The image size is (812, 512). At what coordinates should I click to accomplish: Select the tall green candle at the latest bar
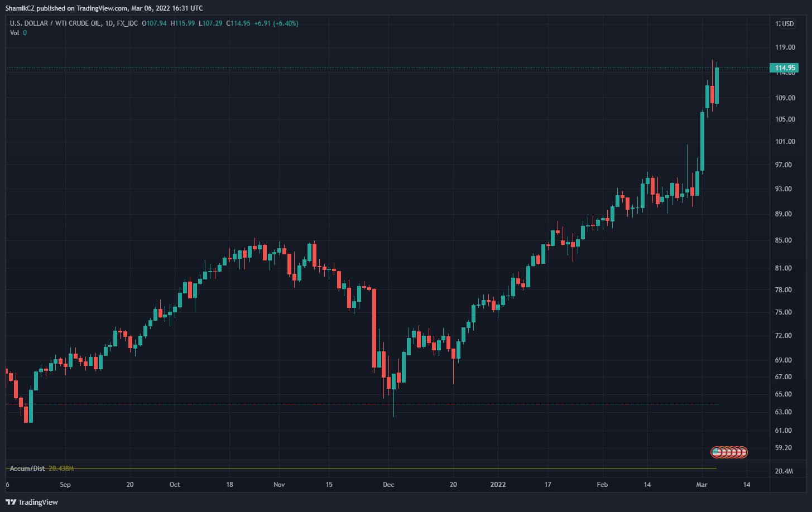(717, 85)
